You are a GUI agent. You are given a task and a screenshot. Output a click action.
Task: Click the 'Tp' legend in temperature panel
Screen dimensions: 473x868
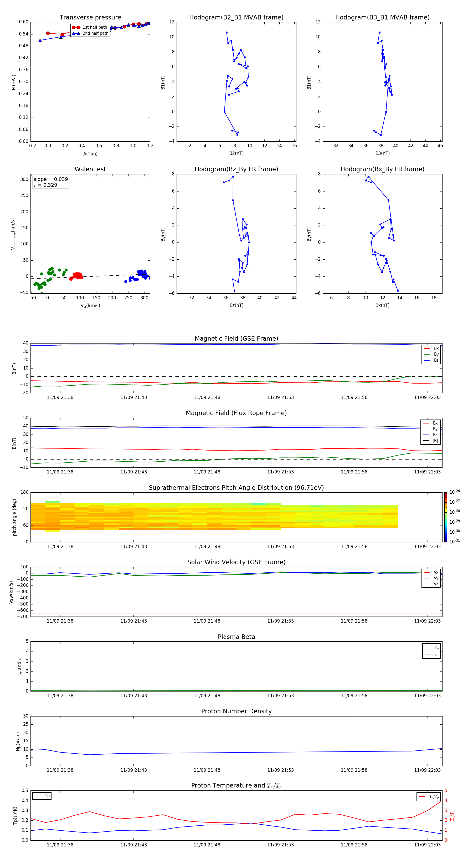click(x=42, y=796)
